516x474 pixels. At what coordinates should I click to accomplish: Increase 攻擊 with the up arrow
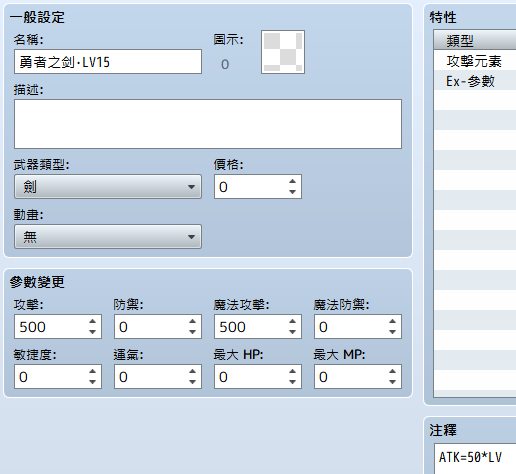coord(92,321)
